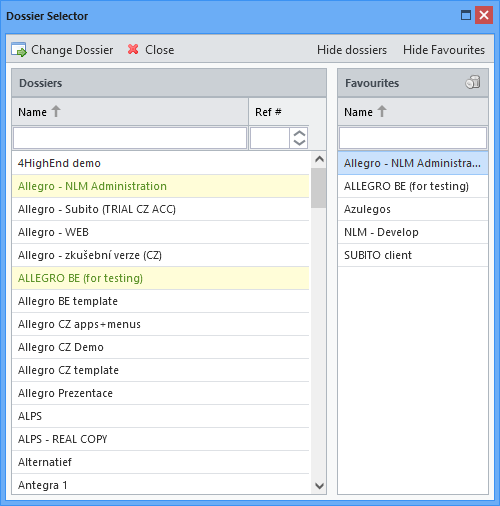Select the Allegro - WEB dossier

pyautogui.click(x=160, y=232)
